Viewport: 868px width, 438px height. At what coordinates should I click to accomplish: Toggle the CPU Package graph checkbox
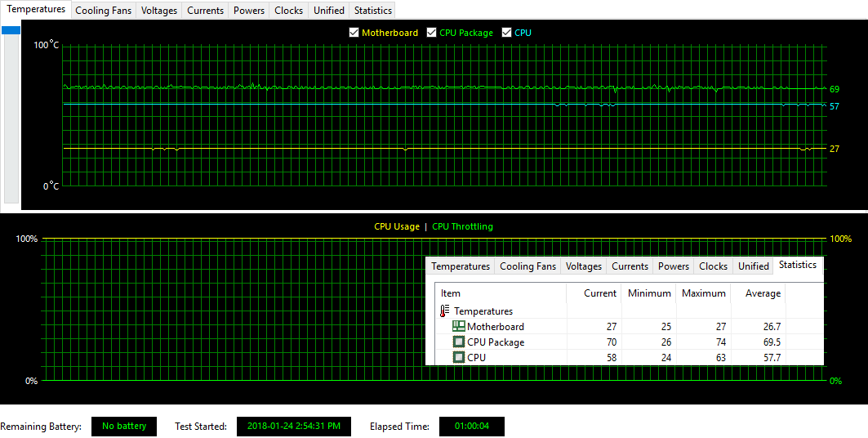tap(432, 33)
